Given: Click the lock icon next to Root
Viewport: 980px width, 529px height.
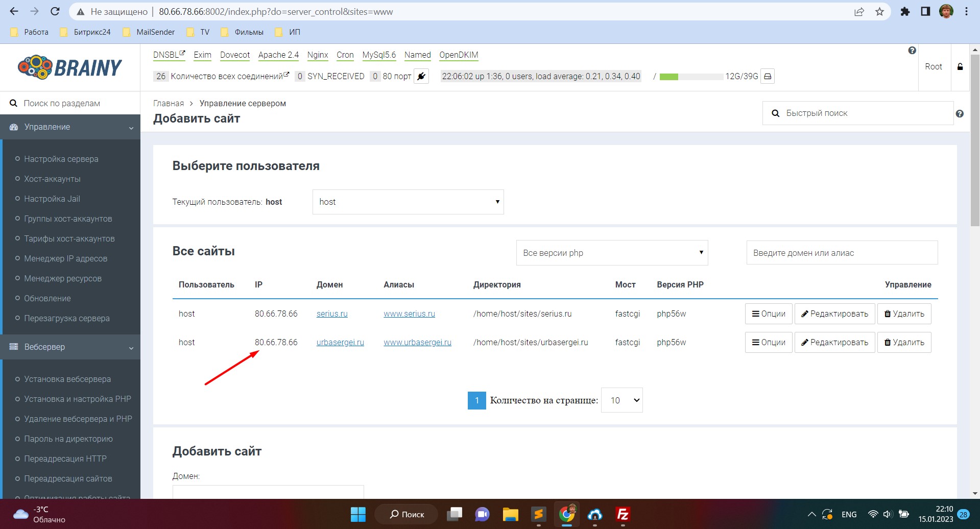Looking at the screenshot, I should 960,66.
